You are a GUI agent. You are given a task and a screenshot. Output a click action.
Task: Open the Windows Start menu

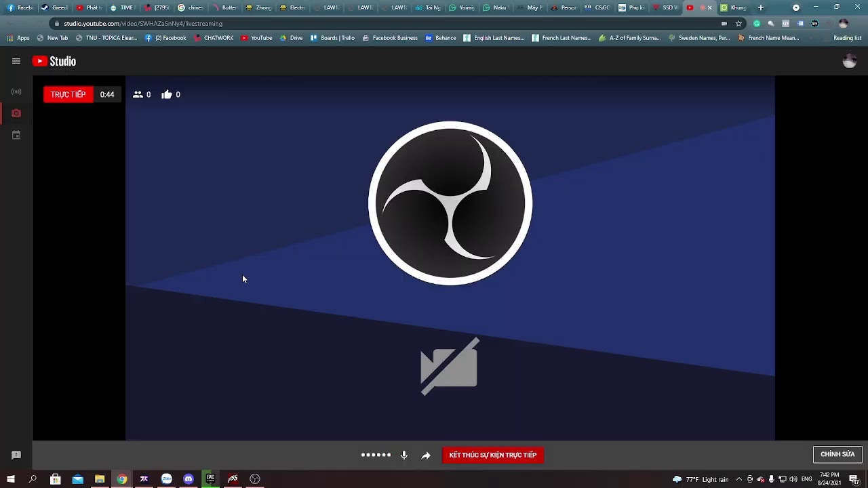click(x=11, y=479)
